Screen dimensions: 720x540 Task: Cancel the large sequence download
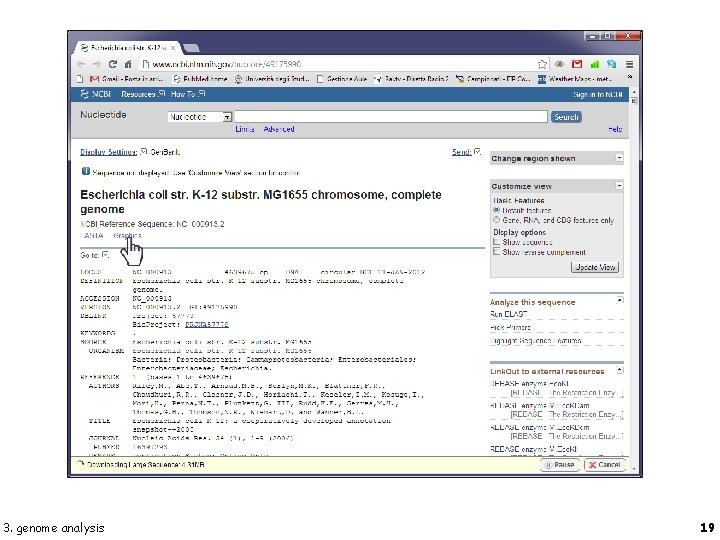point(604,465)
